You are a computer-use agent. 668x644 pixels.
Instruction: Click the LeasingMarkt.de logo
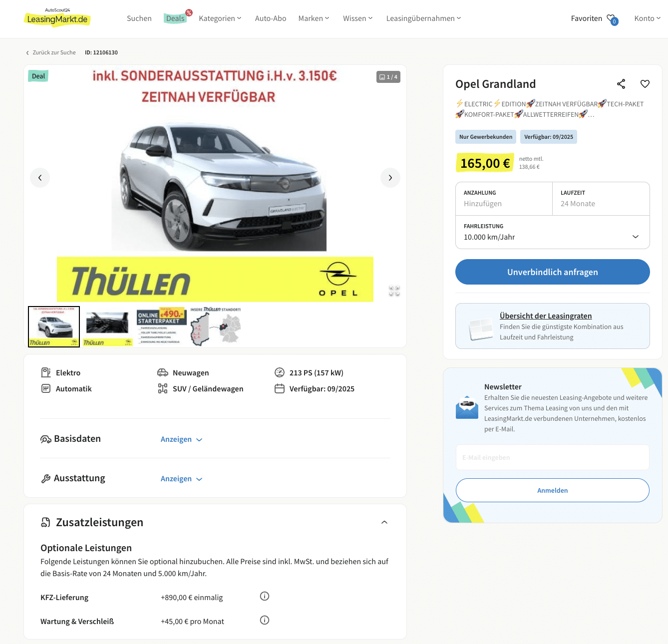(x=57, y=17)
